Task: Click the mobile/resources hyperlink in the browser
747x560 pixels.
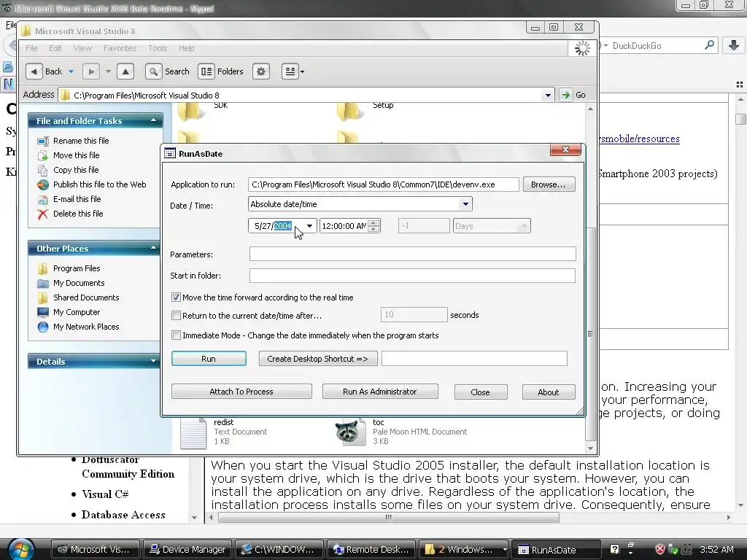Action: pos(640,139)
